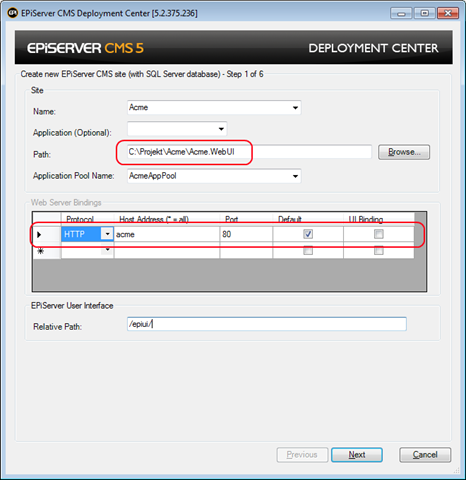Close the Deployment Center window
This screenshot has height=480, width=466.
448,13
